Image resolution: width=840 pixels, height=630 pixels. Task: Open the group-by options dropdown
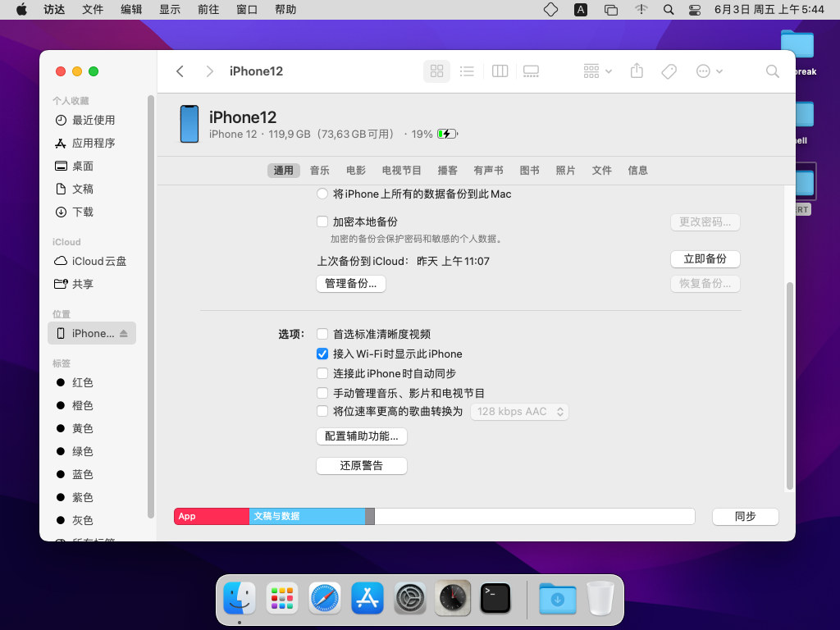click(x=597, y=71)
